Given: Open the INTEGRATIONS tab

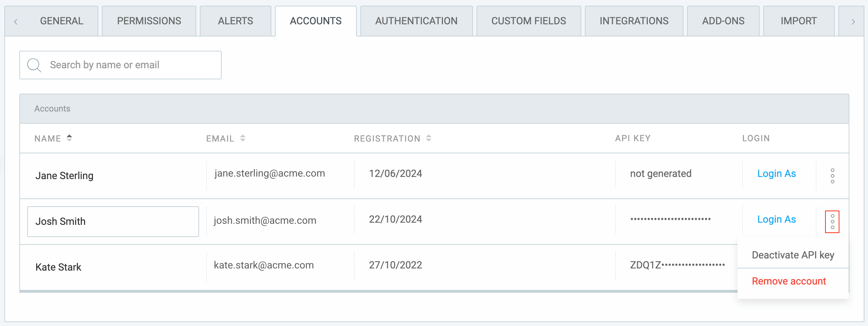Looking at the screenshot, I should [x=634, y=21].
